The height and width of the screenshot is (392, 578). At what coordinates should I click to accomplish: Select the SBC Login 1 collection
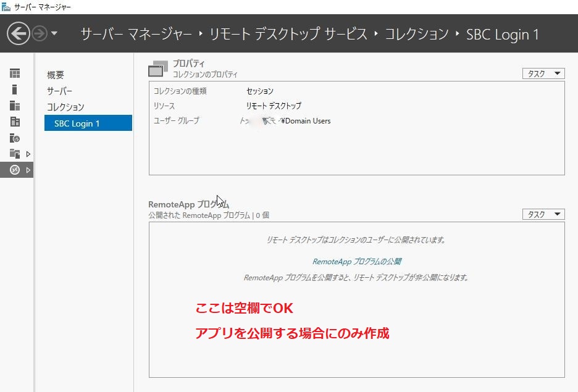pos(88,123)
